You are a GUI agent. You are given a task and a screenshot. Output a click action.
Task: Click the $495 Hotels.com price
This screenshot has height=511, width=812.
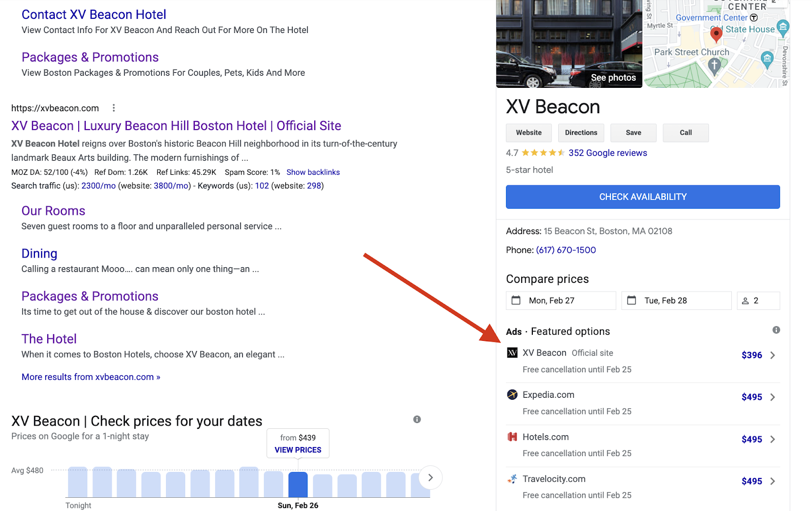click(x=752, y=439)
